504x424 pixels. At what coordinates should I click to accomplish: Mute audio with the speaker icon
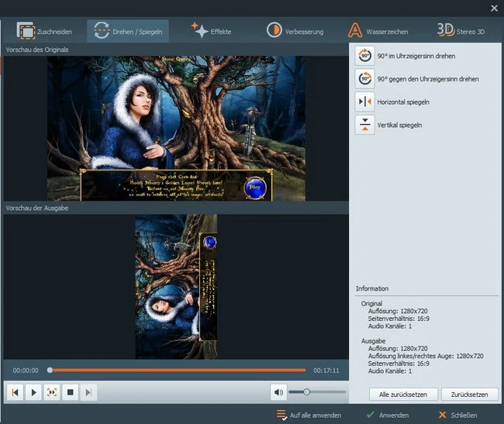pyautogui.click(x=278, y=392)
